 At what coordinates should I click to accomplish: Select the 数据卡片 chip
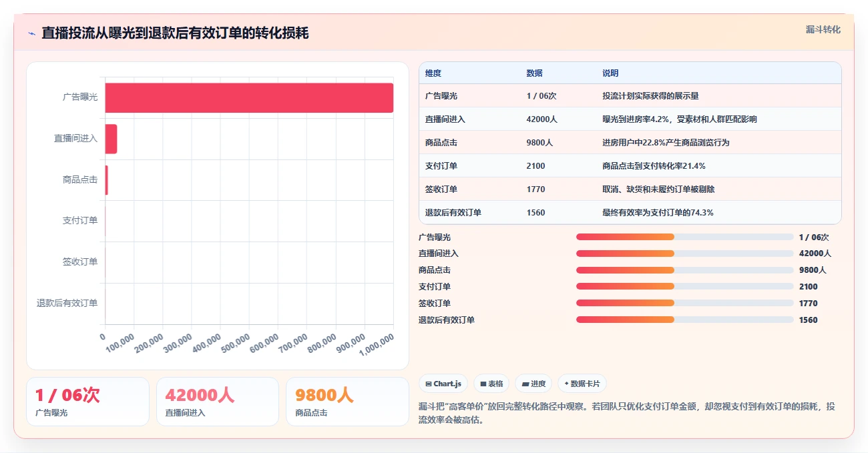click(x=582, y=384)
